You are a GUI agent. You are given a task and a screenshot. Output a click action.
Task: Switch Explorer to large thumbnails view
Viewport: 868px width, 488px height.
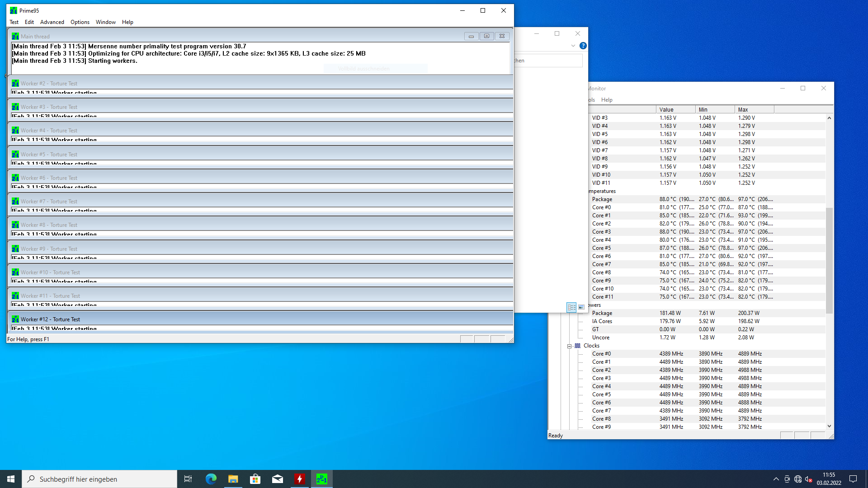[581, 307]
